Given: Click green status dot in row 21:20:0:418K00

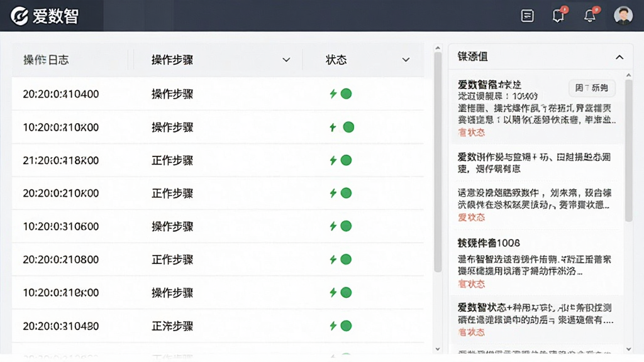Looking at the screenshot, I should click(x=347, y=160).
